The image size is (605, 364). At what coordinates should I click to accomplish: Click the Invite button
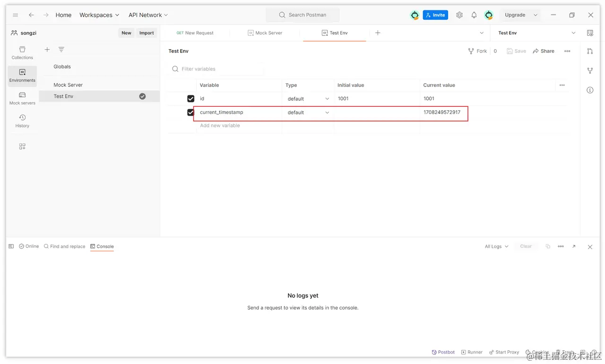[435, 15]
